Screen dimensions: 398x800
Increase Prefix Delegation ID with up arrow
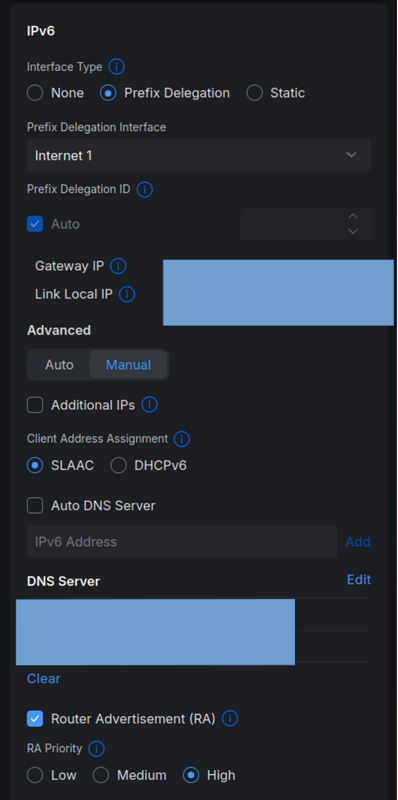pyautogui.click(x=353, y=216)
